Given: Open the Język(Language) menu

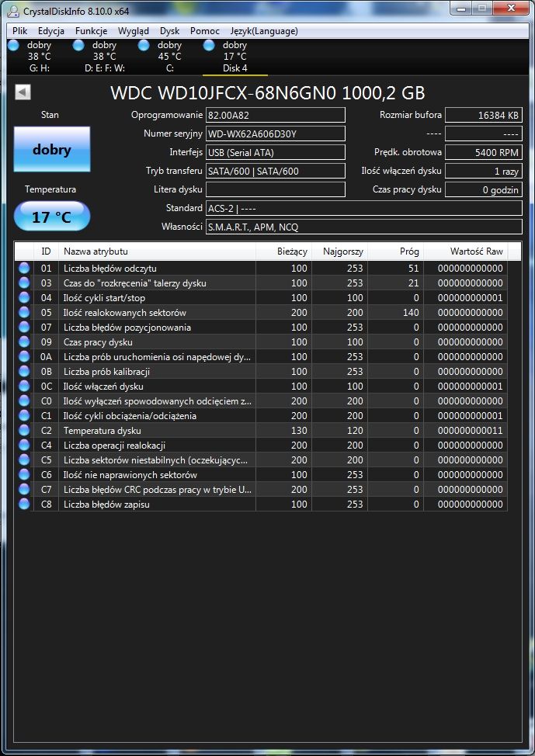Looking at the screenshot, I should pyautogui.click(x=264, y=31).
